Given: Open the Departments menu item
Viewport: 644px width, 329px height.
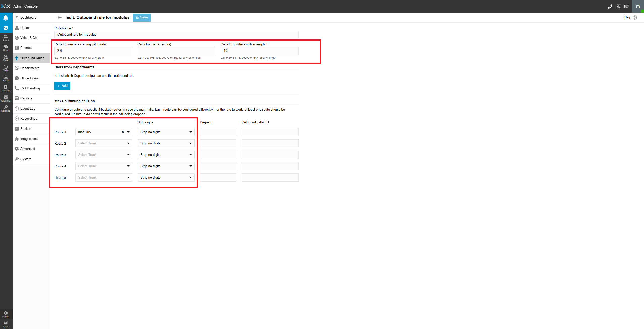Looking at the screenshot, I should [30, 68].
